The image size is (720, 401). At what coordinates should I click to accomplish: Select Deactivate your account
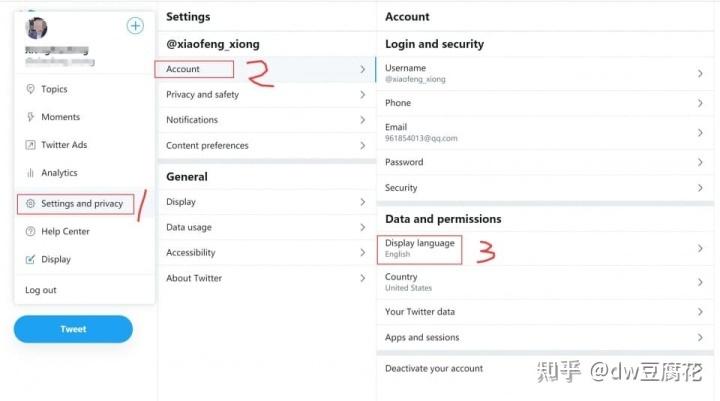[434, 368]
